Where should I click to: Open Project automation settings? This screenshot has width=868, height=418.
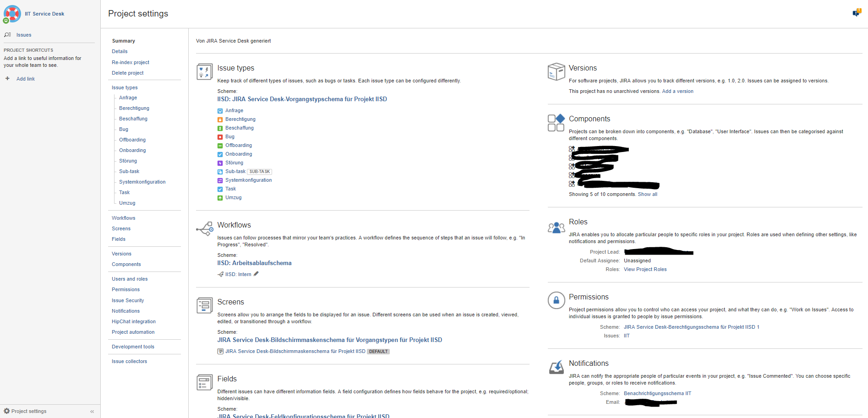(x=133, y=332)
